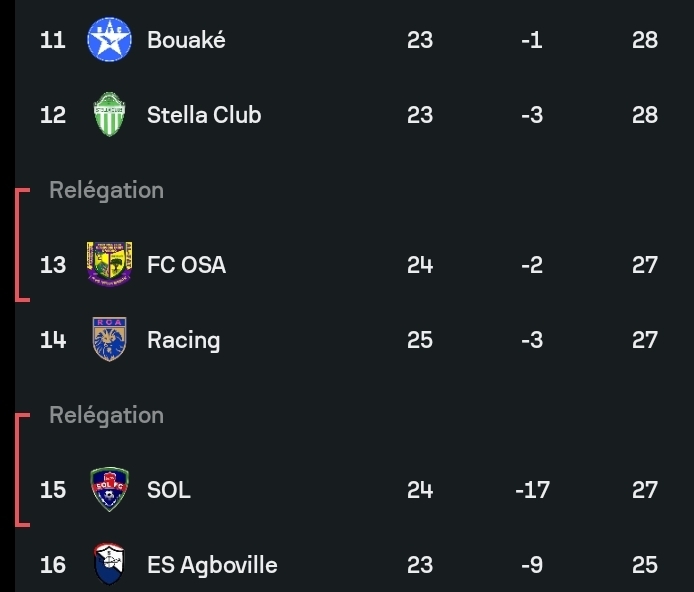Click the SOL FC shield logo
Screen dimensions: 694x592
(x=109, y=490)
